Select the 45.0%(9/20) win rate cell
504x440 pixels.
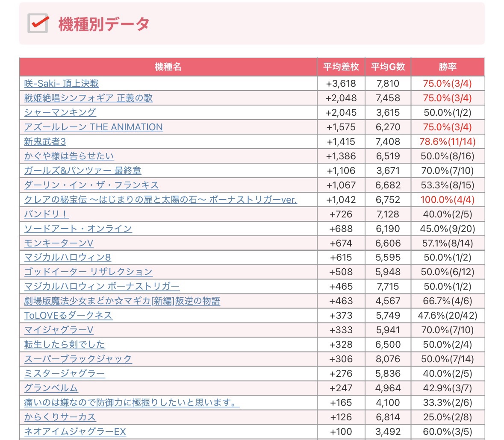pos(448,229)
